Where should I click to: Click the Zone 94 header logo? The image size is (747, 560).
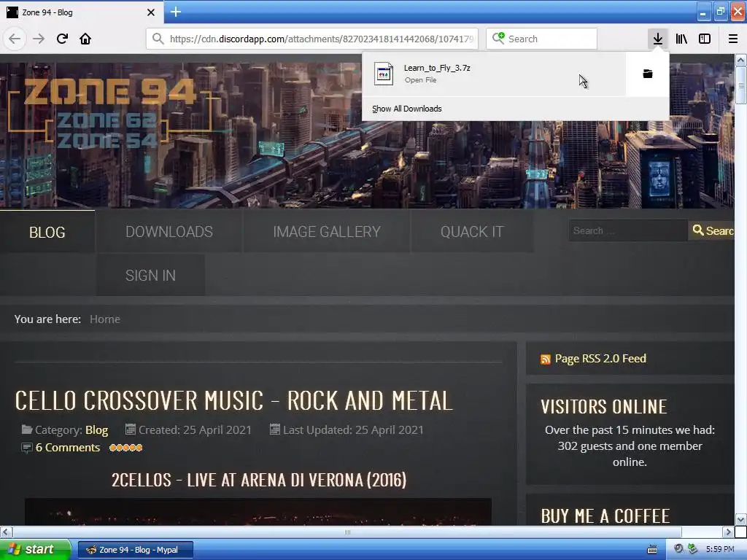point(111,112)
